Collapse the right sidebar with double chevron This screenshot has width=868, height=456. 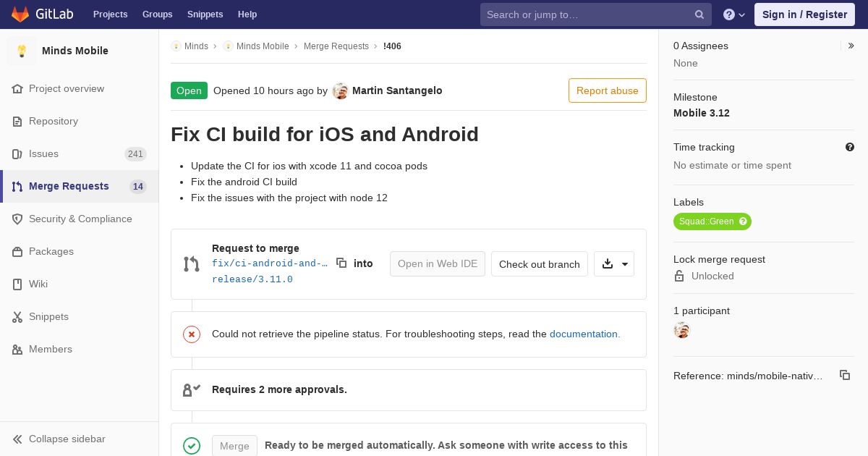click(851, 46)
